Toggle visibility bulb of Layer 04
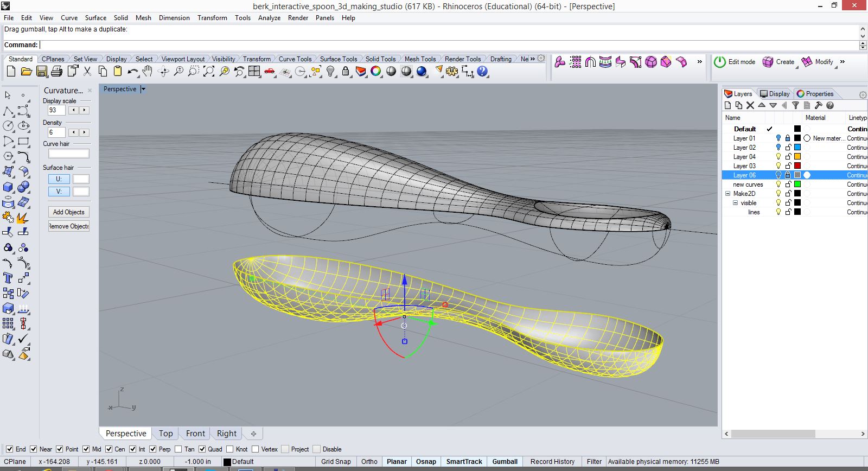868x471 pixels. [778, 157]
